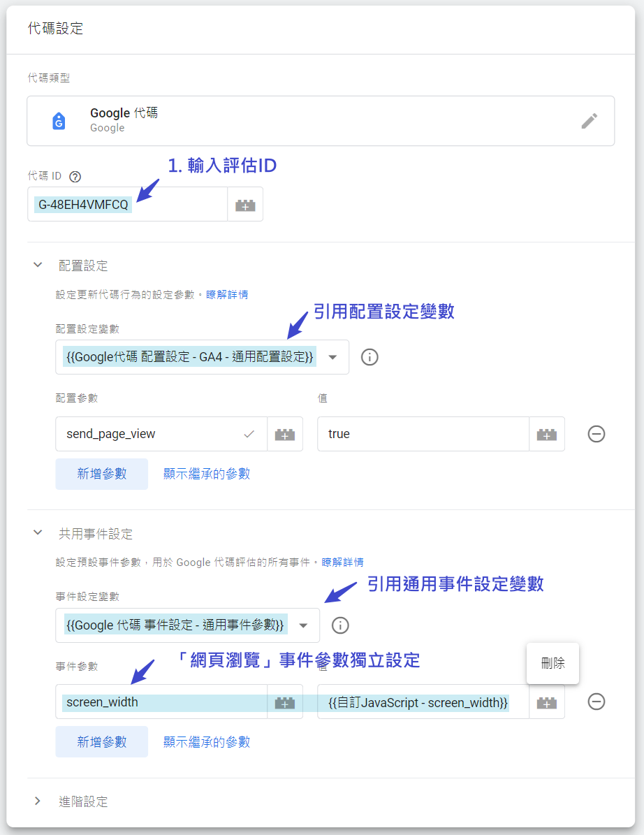
Task: Remove the send_page_view parameter row
Action: [x=596, y=434]
